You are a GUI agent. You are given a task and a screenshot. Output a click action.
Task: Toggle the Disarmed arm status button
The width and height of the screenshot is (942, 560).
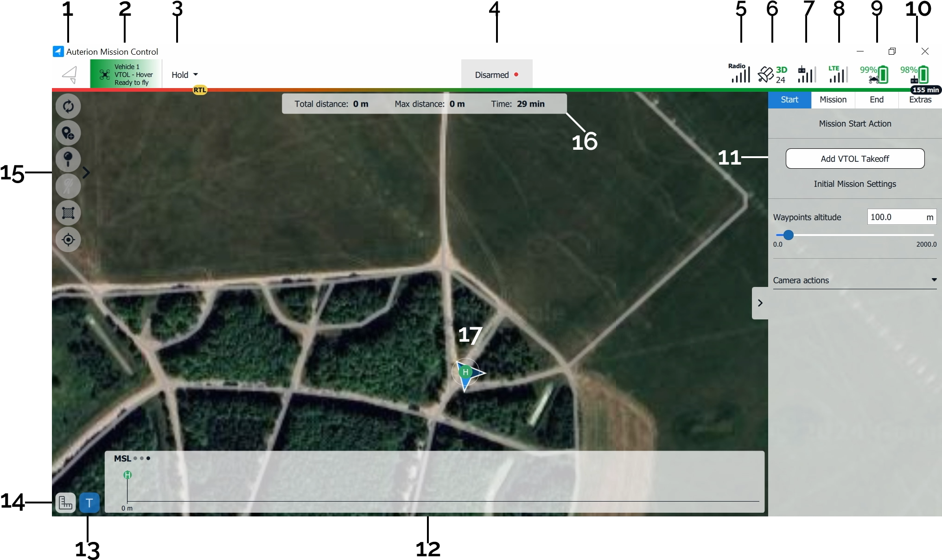point(496,75)
